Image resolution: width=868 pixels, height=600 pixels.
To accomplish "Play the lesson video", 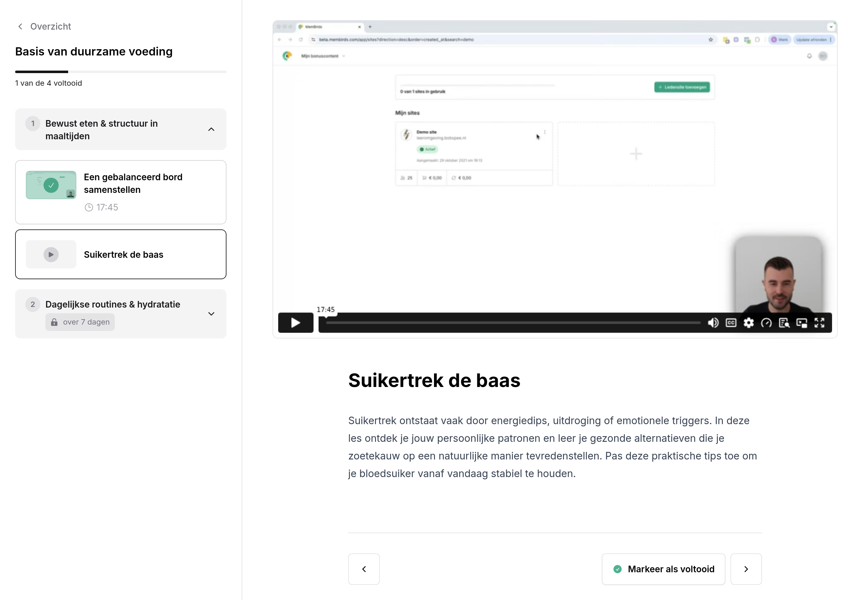I will coord(295,323).
